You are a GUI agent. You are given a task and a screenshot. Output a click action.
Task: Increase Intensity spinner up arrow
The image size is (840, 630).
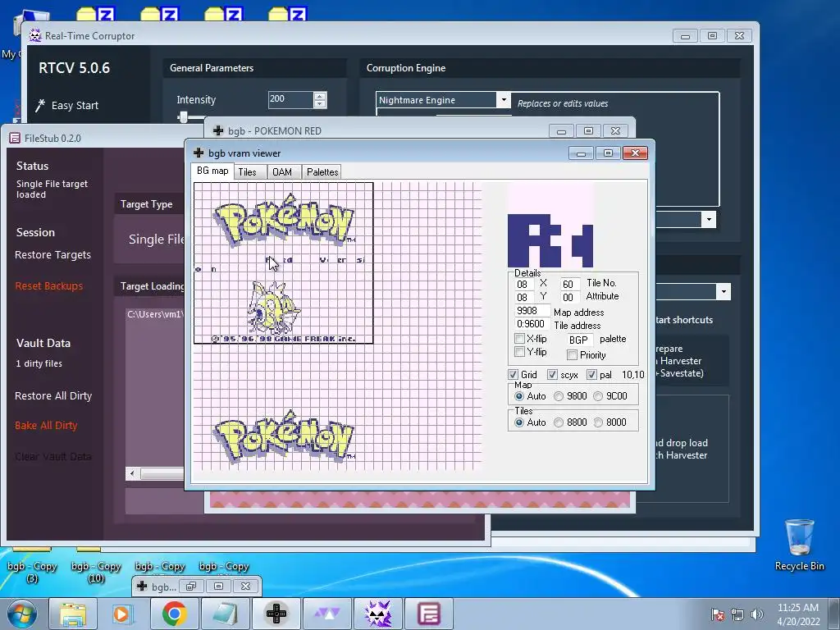(320, 96)
